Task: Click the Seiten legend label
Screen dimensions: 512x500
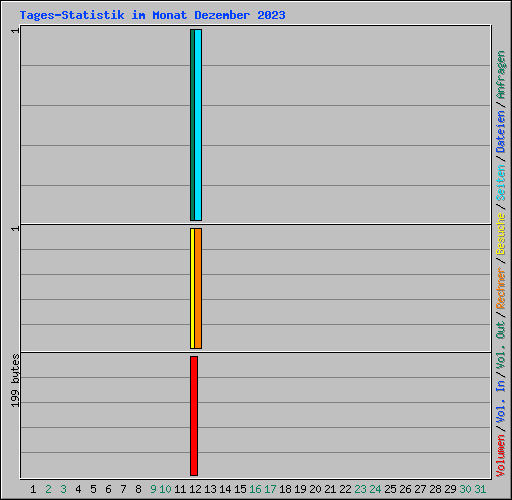Action: [x=501, y=183]
